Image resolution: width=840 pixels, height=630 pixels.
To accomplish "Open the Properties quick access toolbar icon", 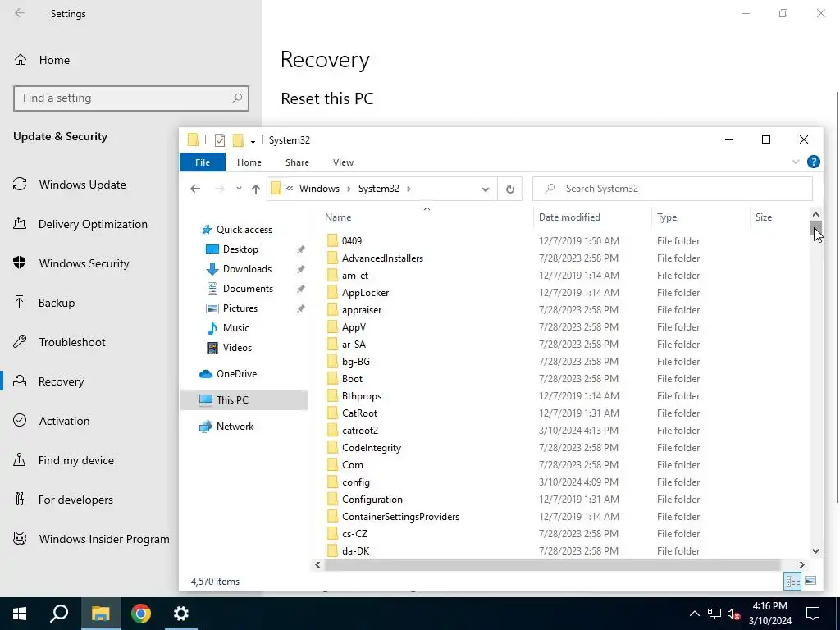I will [220, 140].
